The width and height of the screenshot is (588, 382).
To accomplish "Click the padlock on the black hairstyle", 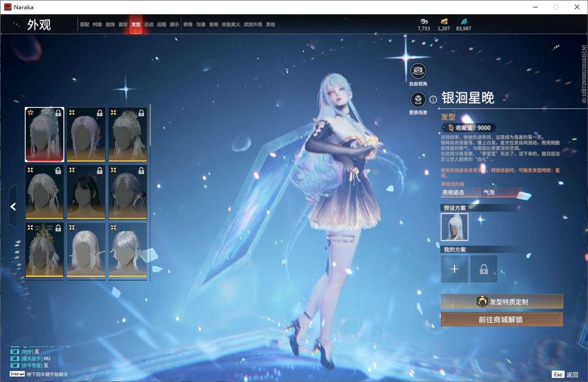I will [99, 171].
